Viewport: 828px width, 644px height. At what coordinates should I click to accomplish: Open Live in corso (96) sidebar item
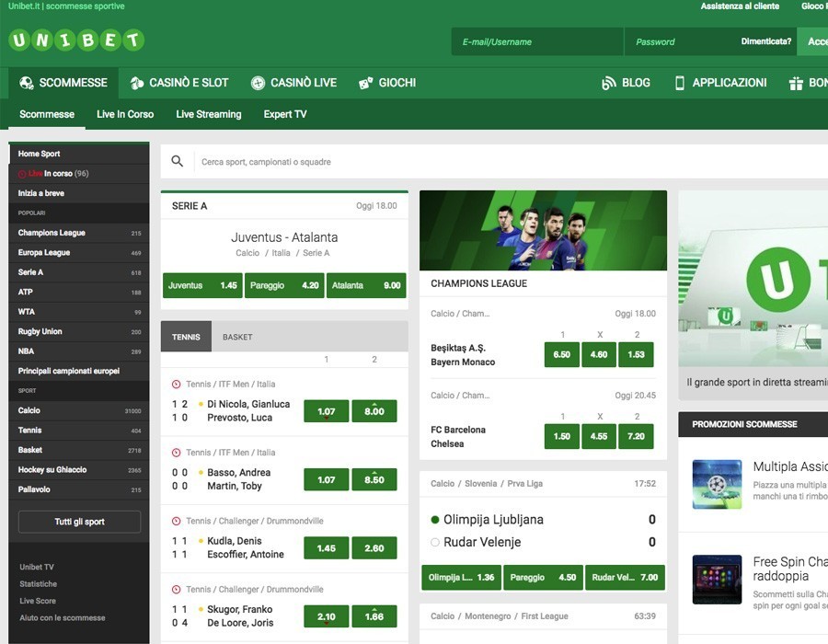click(79, 174)
